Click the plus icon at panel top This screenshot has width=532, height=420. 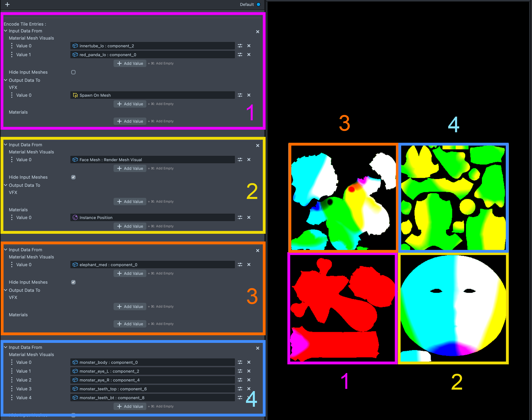[x=7, y=4]
